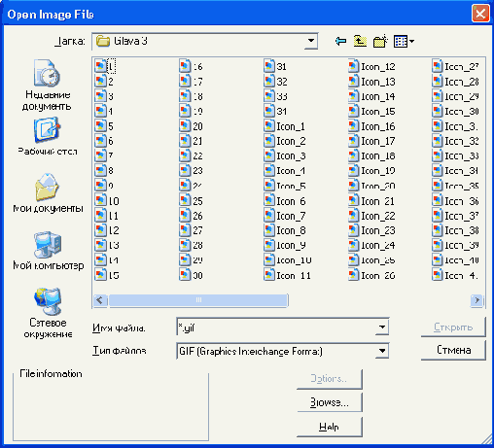This screenshot has width=494, height=448.
Task: Go up one folder level
Action: 360,41
